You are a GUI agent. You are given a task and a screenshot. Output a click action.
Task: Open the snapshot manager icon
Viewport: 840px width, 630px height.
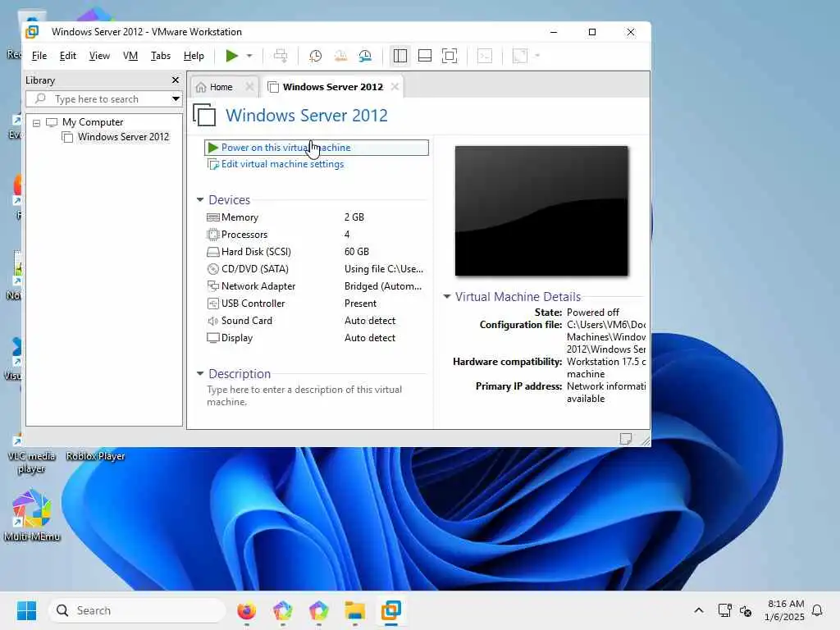(365, 56)
